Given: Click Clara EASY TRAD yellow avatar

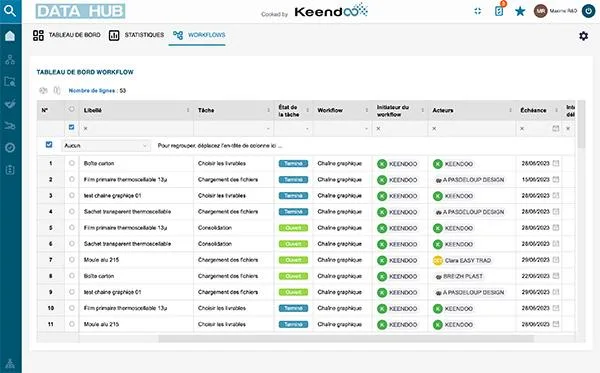Looking at the screenshot, I should pos(438,261).
